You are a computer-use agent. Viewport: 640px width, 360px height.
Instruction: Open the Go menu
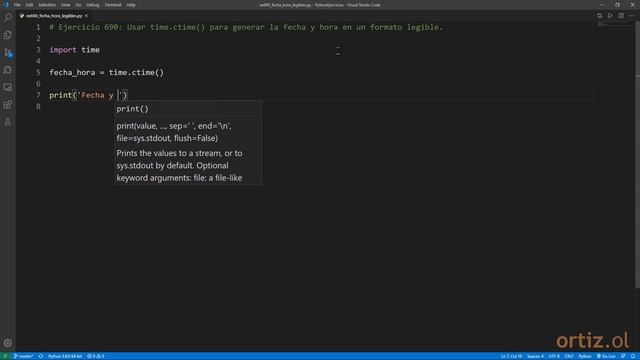78,5
